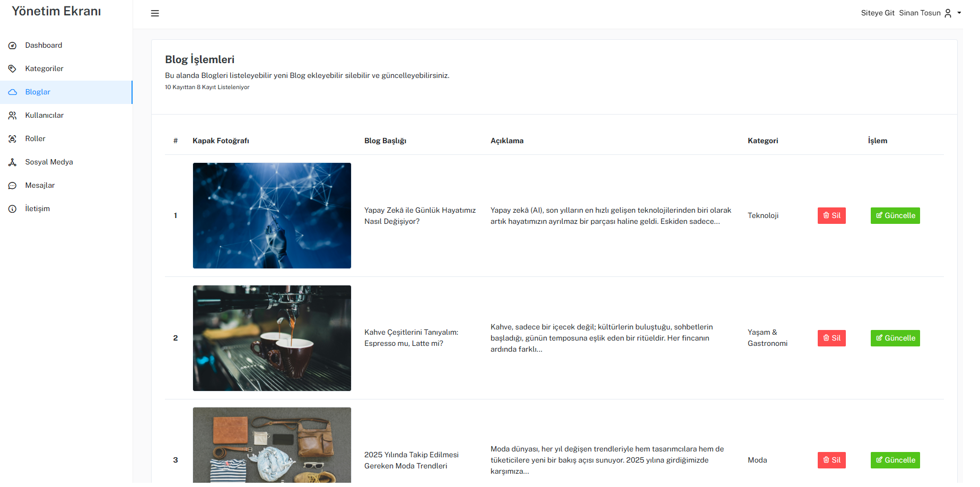Screen dimensions: 980x487
Task: Update the Yapay Zekâ blog entry
Action: coord(895,215)
